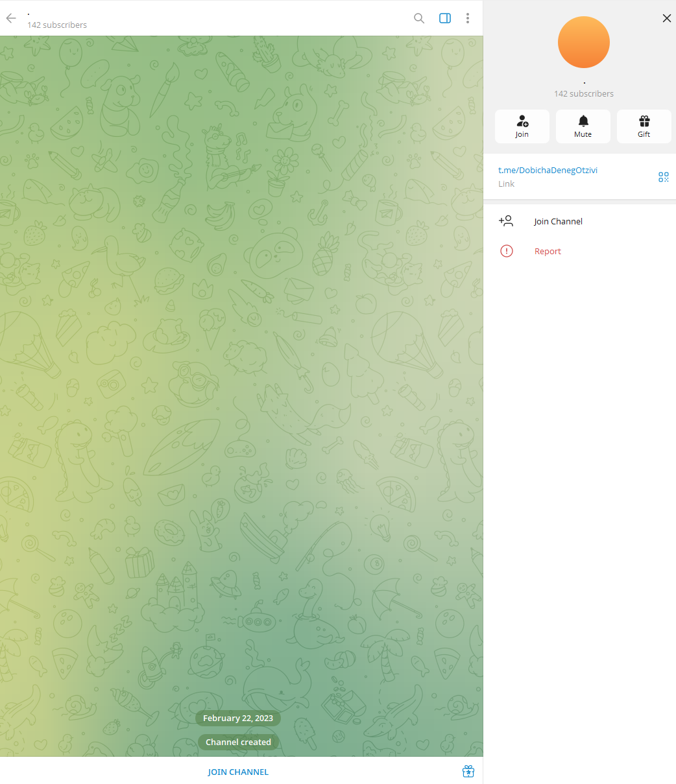Go back using the left arrow
This screenshot has height=784, width=676.
[11, 18]
